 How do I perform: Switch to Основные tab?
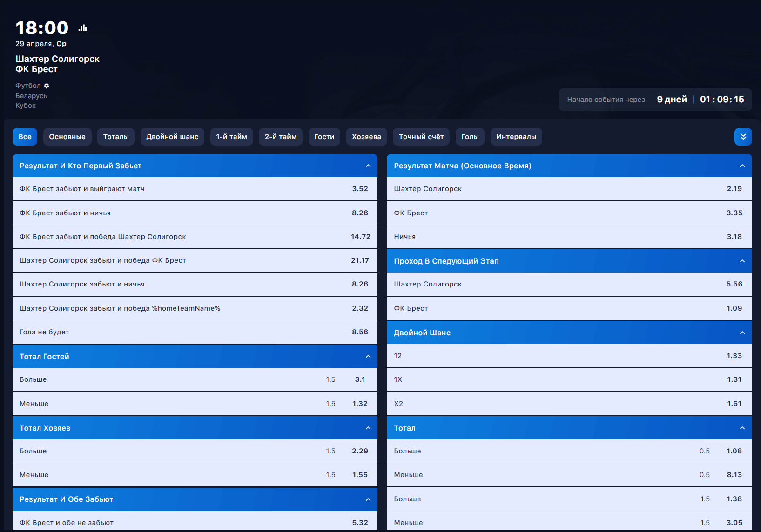[x=67, y=137]
